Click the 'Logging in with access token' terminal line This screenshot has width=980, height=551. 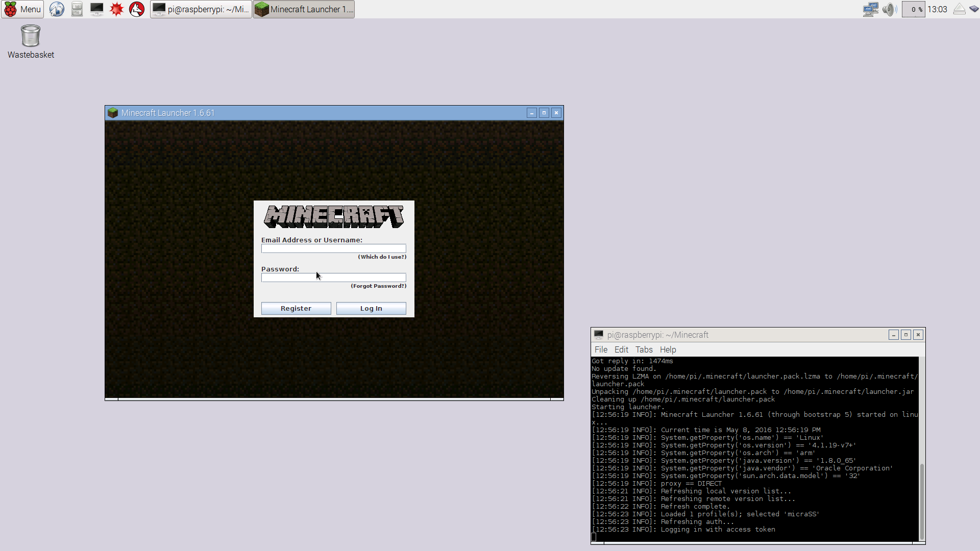(x=683, y=530)
